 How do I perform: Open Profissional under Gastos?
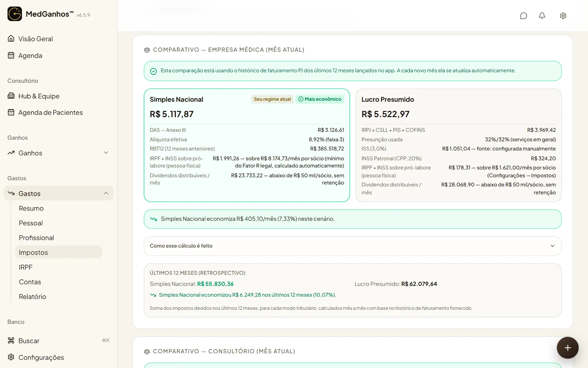coord(36,238)
